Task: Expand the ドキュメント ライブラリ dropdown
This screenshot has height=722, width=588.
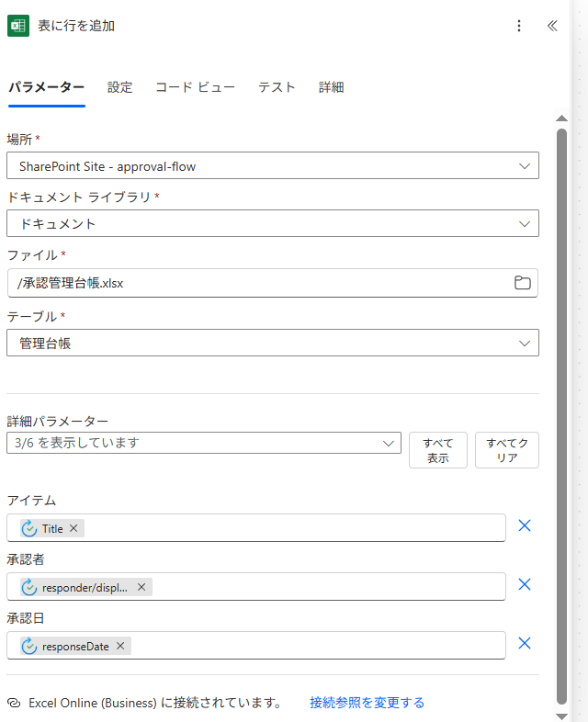Action: tap(273, 224)
